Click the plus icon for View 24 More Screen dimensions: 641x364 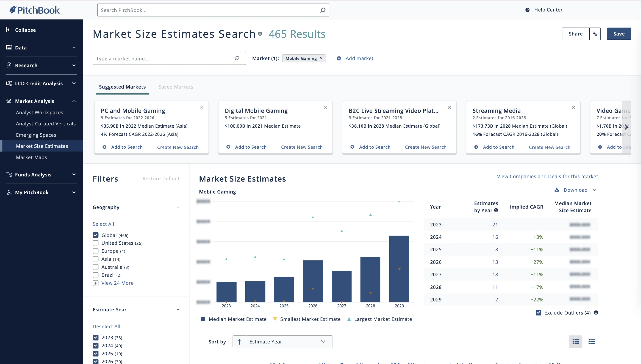[x=96, y=283]
